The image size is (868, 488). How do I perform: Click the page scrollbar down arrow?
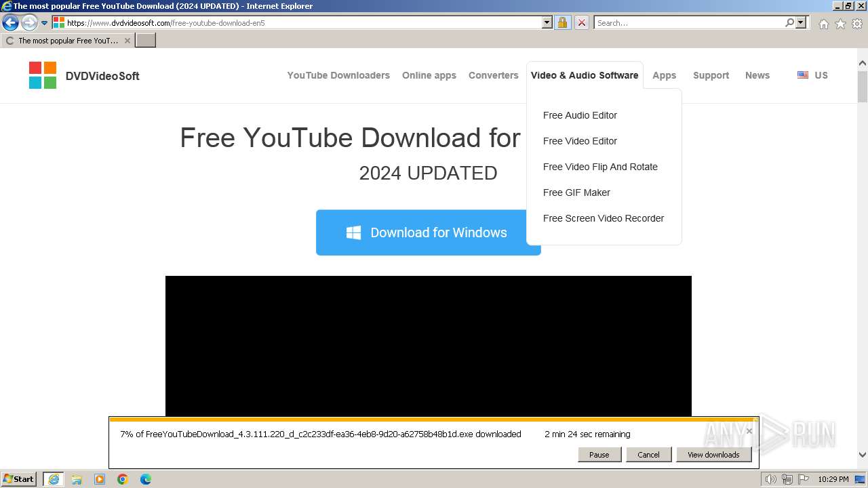(863, 455)
